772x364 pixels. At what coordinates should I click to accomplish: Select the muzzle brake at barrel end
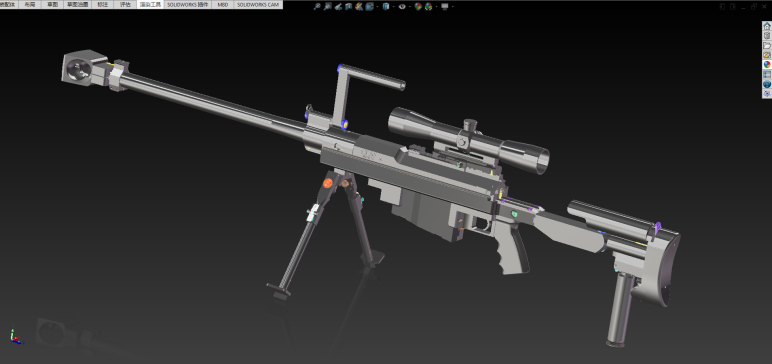pyautogui.click(x=83, y=67)
